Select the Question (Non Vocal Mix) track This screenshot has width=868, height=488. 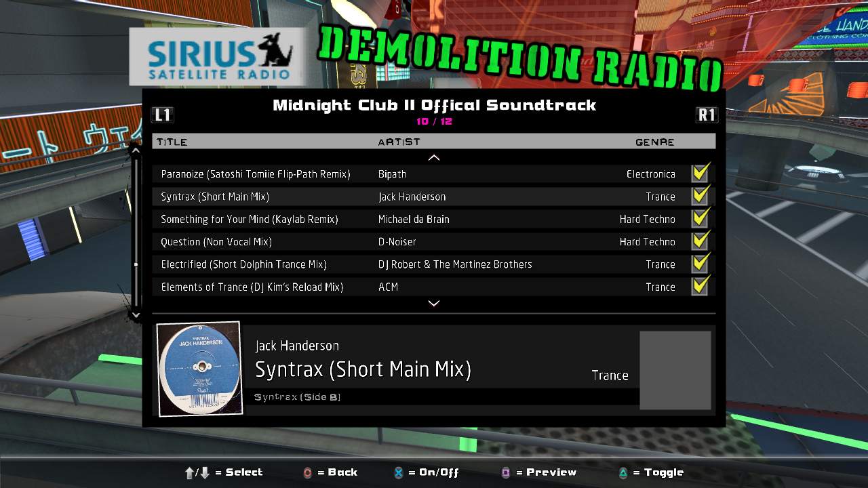point(216,242)
